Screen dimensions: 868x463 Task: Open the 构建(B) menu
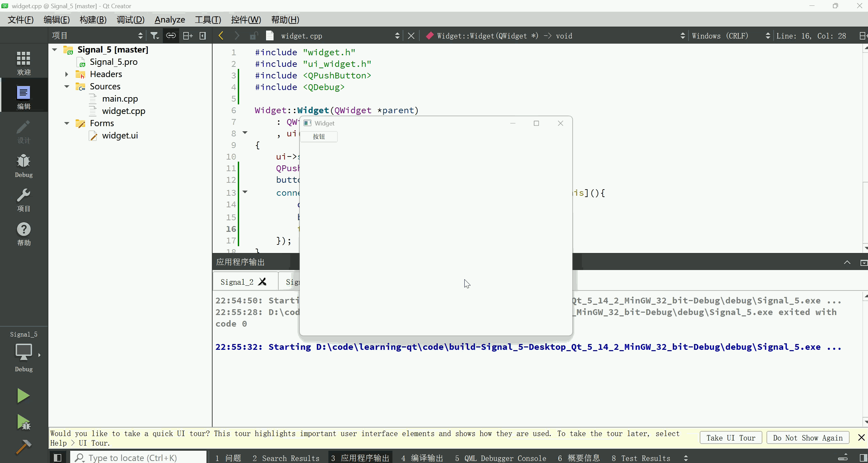point(93,20)
